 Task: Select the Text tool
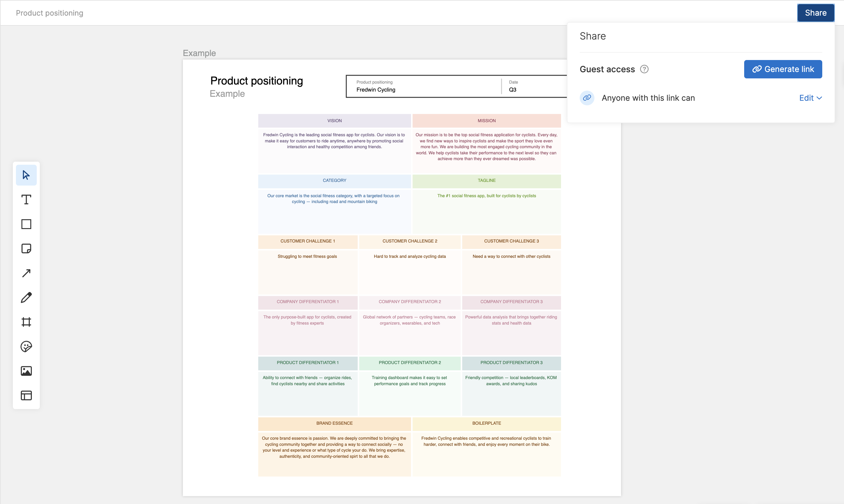pos(26,200)
